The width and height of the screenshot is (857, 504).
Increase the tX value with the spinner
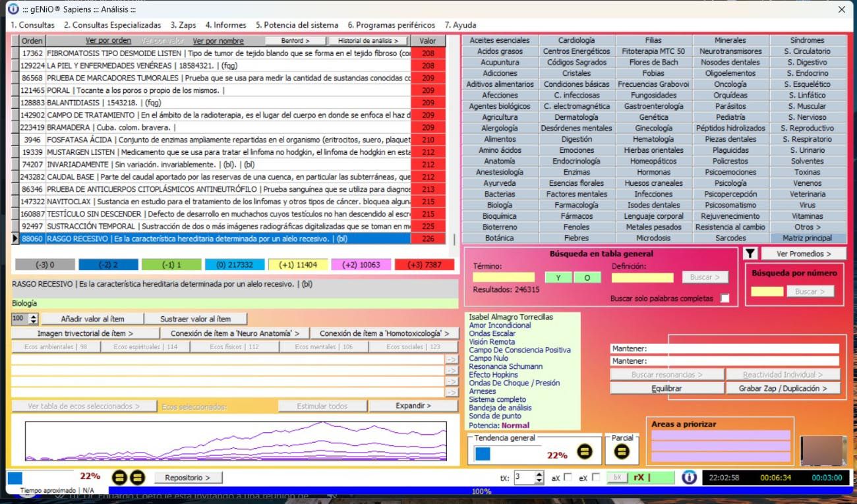point(539,474)
